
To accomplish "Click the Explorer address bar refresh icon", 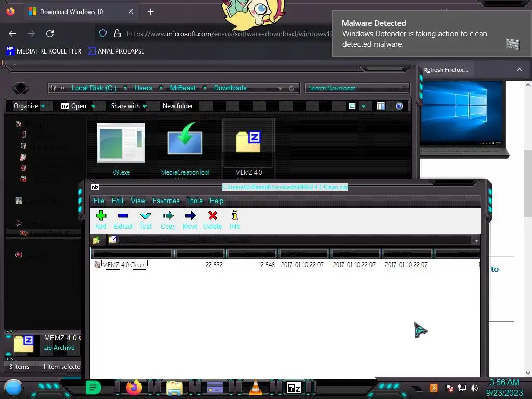I will (291, 88).
